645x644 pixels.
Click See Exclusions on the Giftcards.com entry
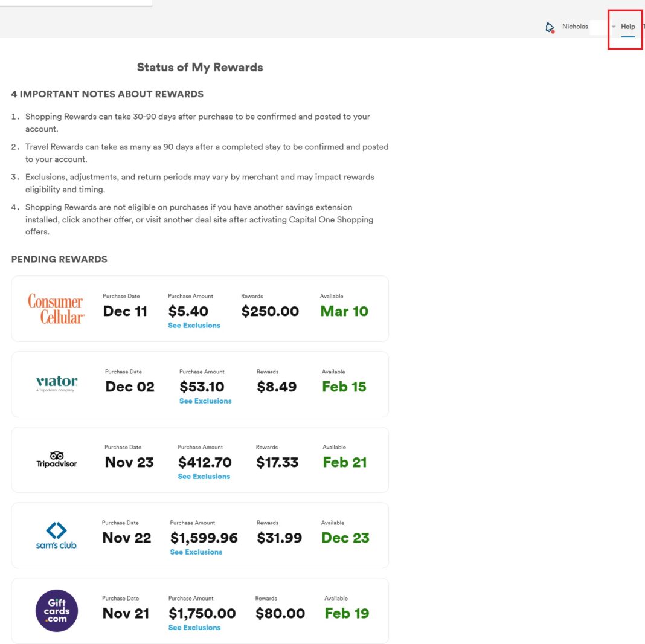(194, 627)
